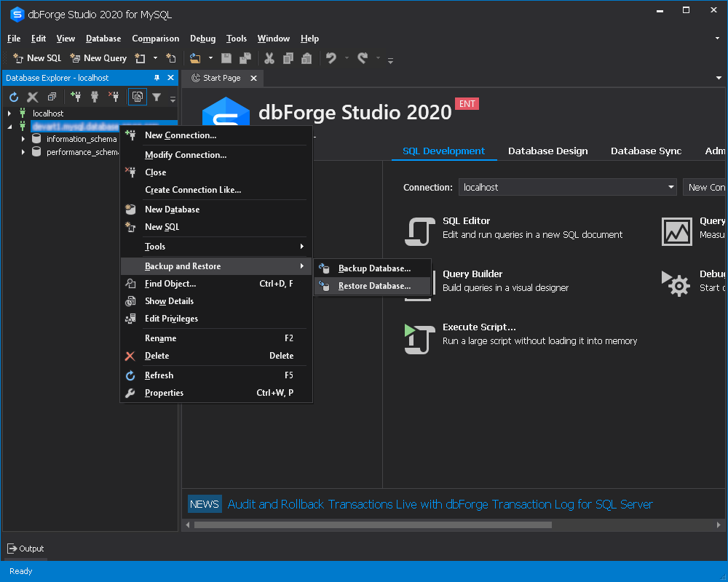The image size is (728, 582).
Task: Open the Debug menu
Action: click(x=203, y=39)
